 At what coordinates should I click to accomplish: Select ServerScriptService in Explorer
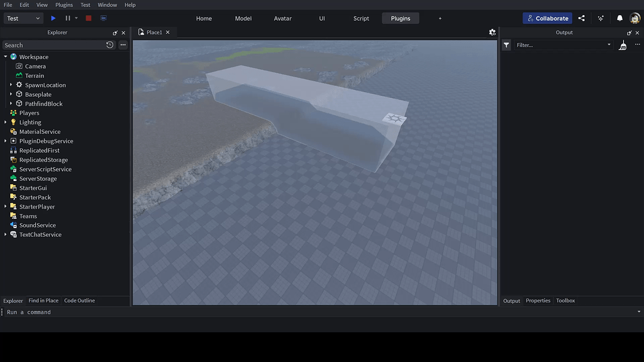(45, 169)
